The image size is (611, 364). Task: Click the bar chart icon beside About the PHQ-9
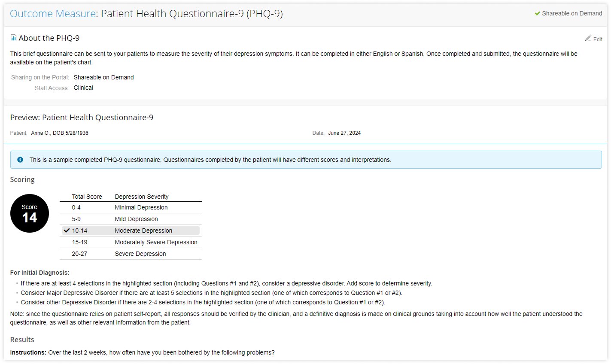coord(14,38)
